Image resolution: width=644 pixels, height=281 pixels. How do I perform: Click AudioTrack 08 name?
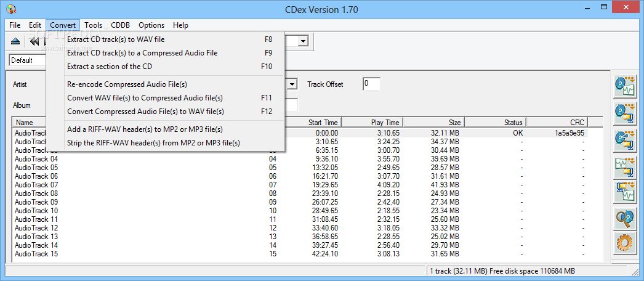36,193
